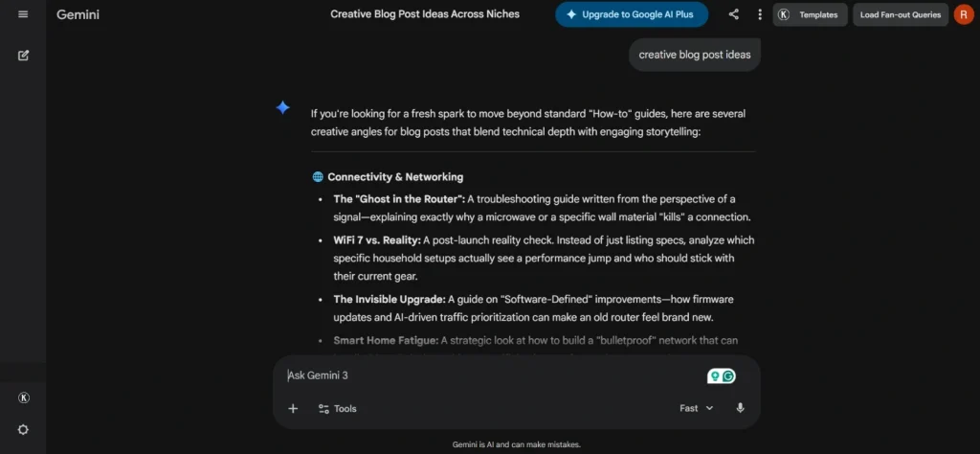The width and height of the screenshot is (980, 454).
Task: Click the chat title Creative Blog Post Ideas Across Niches
Action: 425,13
